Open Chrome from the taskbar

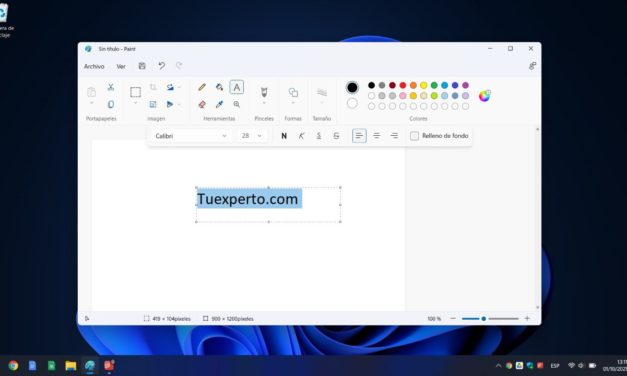13,365
